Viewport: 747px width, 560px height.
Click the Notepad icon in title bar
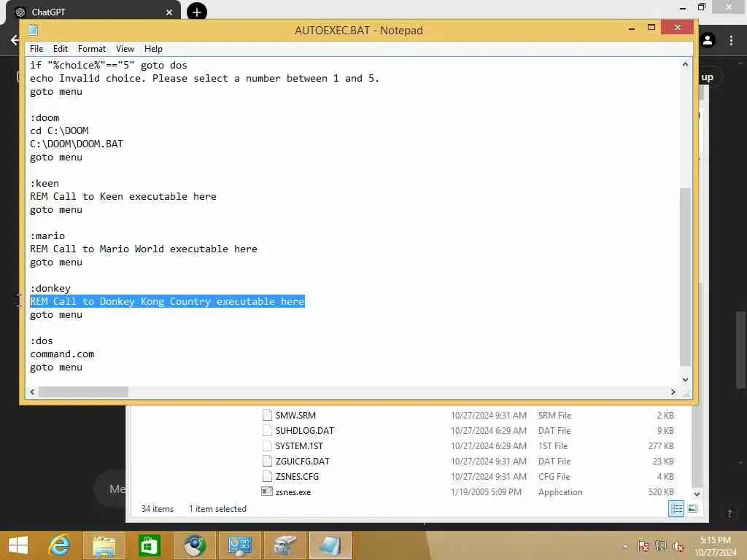tap(33, 30)
